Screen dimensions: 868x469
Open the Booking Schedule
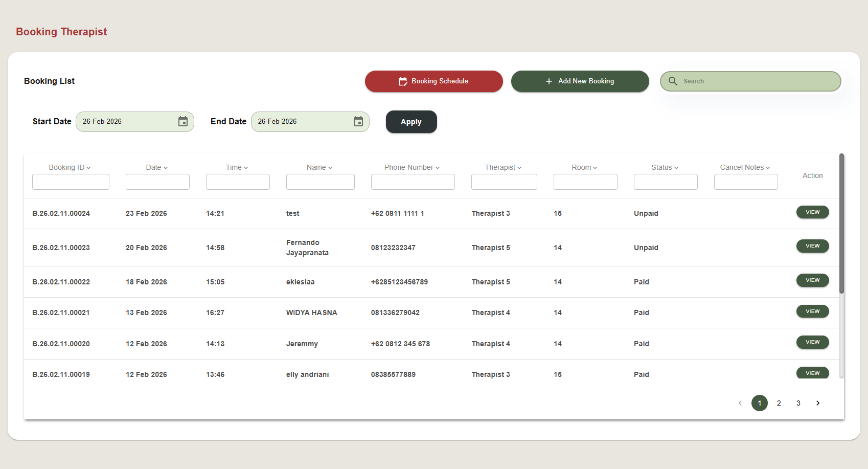[434, 81]
